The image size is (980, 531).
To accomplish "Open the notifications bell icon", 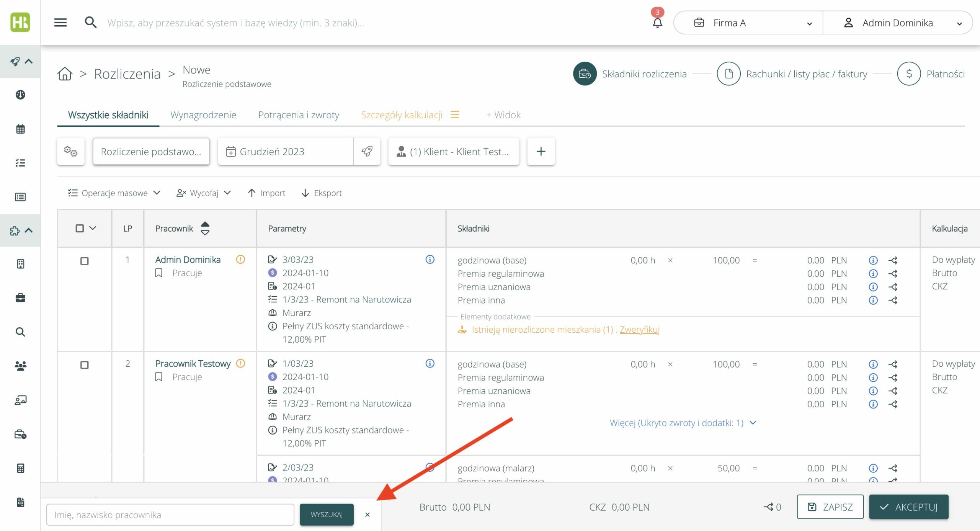I will point(657,23).
